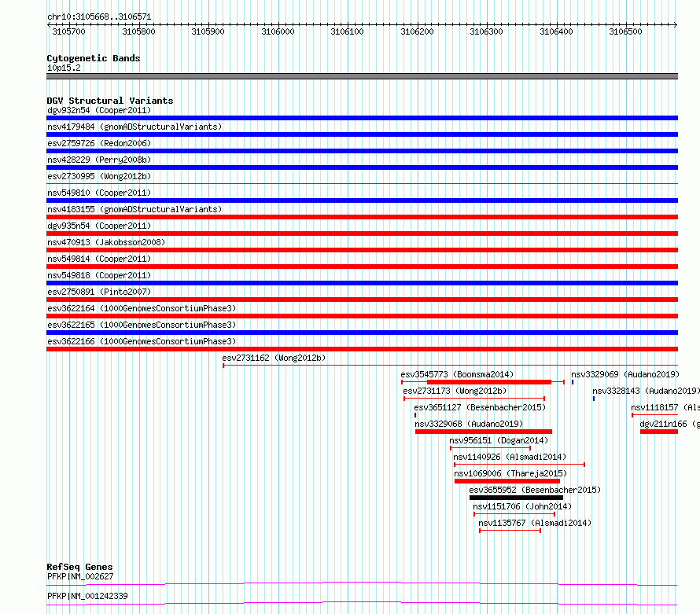Open variant esv3622165 (1000GenomesConsortiumPhase3)

tap(142, 325)
